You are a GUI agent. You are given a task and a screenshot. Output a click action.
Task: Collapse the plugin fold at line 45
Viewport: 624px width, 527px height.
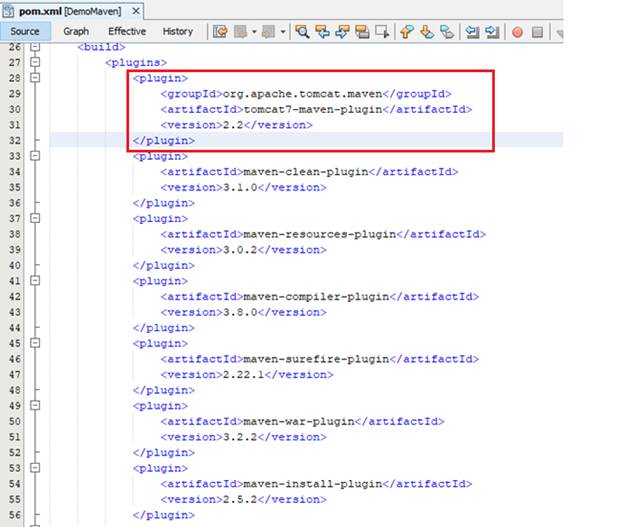35,343
